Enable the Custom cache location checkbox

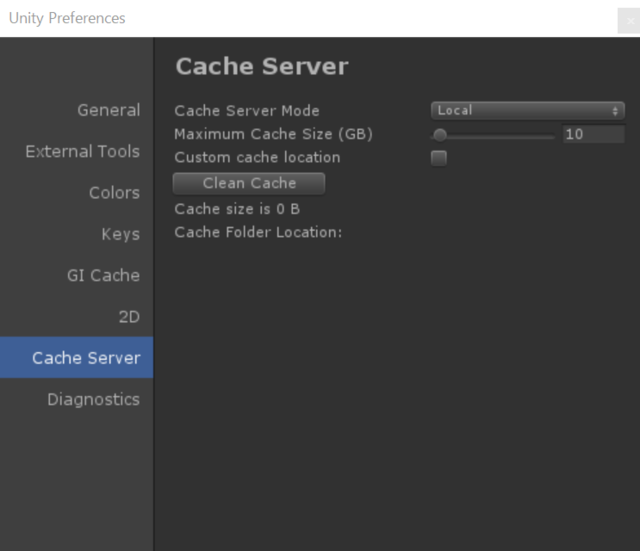439,158
